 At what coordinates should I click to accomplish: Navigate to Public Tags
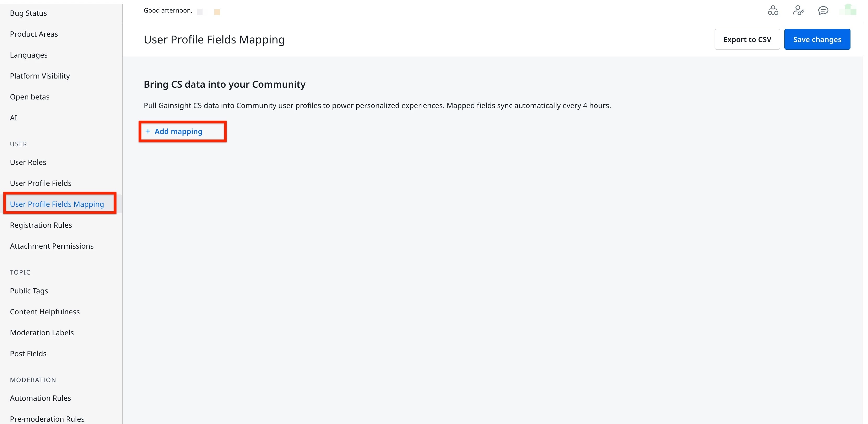[29, 291]
